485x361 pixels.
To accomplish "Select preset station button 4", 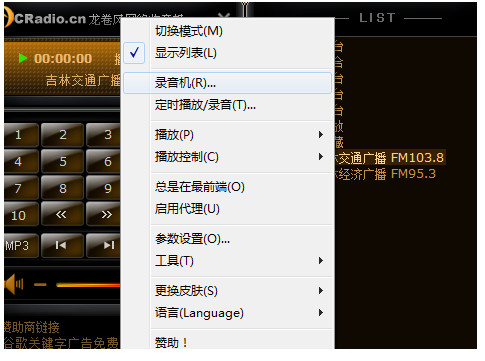I will pos(21,162).
